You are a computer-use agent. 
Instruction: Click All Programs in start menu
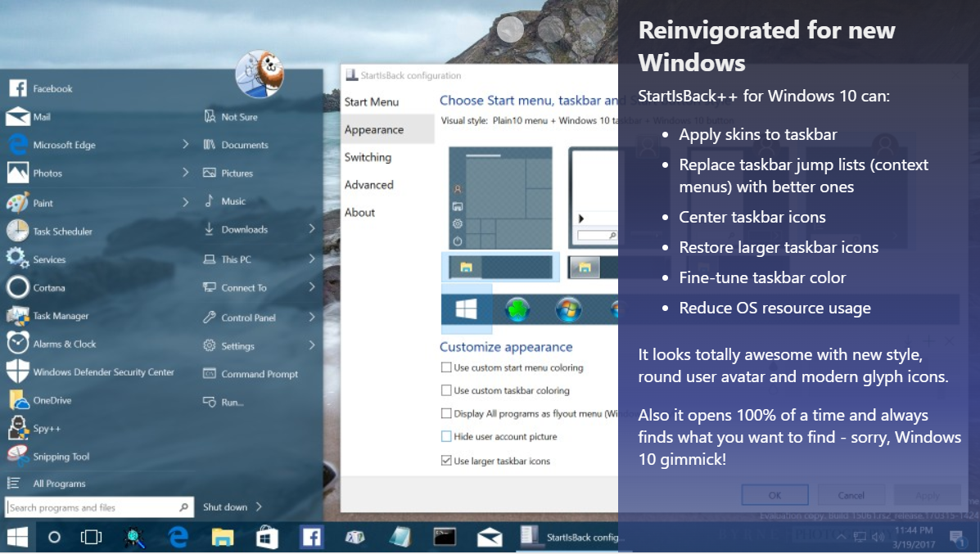click(58, 484)
